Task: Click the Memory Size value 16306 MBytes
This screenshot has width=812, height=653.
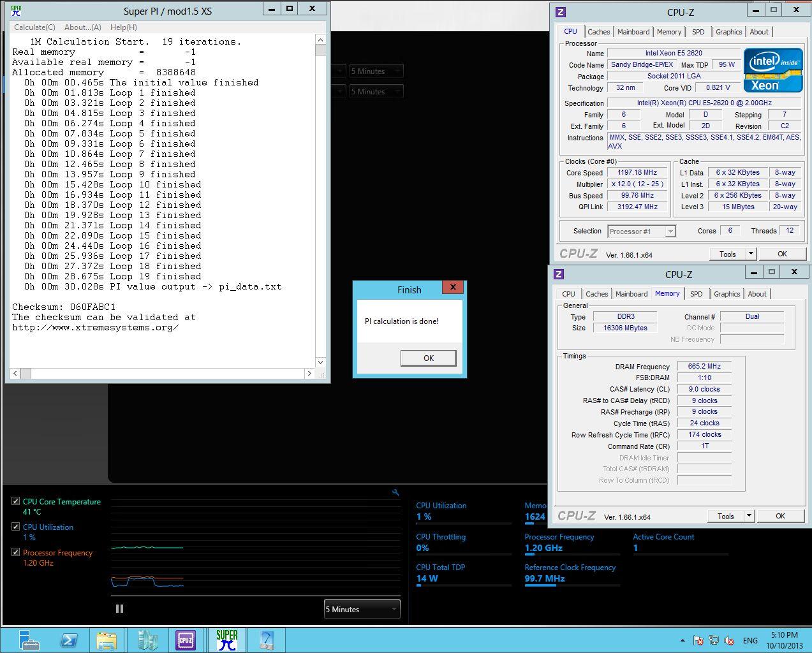Action: (625, 328)
